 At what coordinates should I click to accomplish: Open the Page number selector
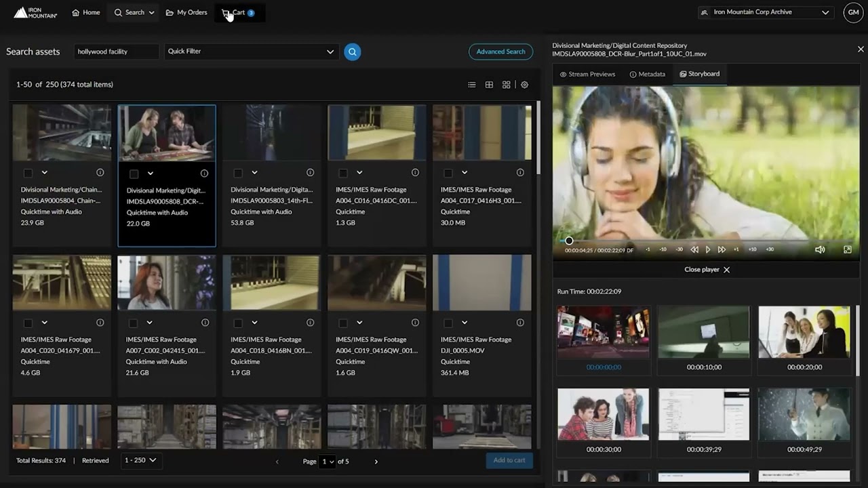tap(328, 462)
